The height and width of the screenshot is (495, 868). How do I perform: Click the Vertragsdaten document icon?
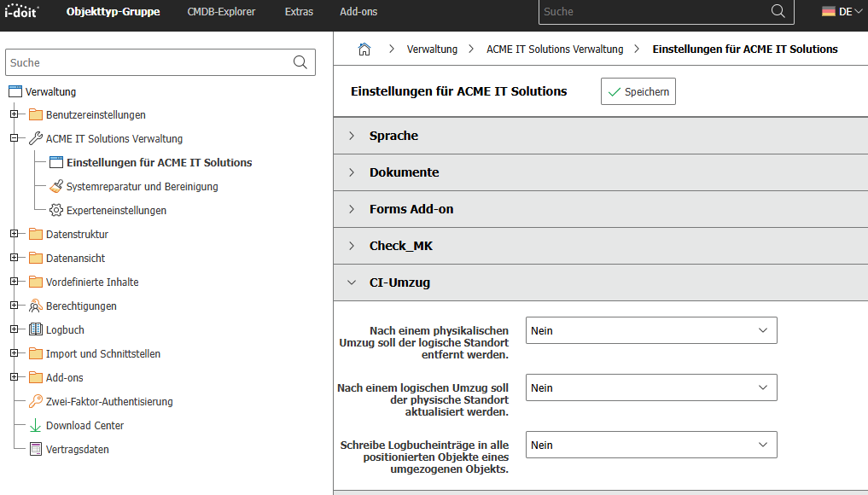(x=36, y=449)
